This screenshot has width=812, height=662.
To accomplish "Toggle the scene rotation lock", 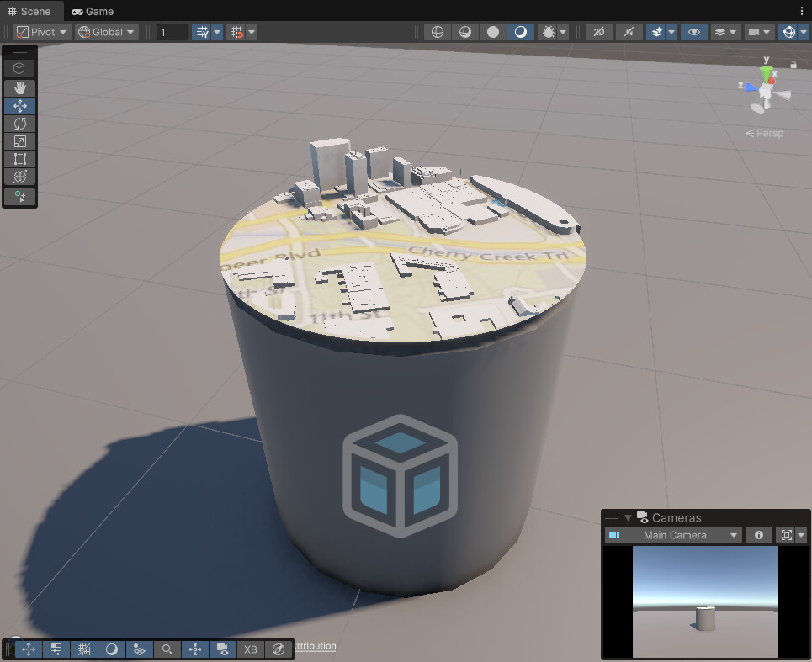I will (793, 65).
